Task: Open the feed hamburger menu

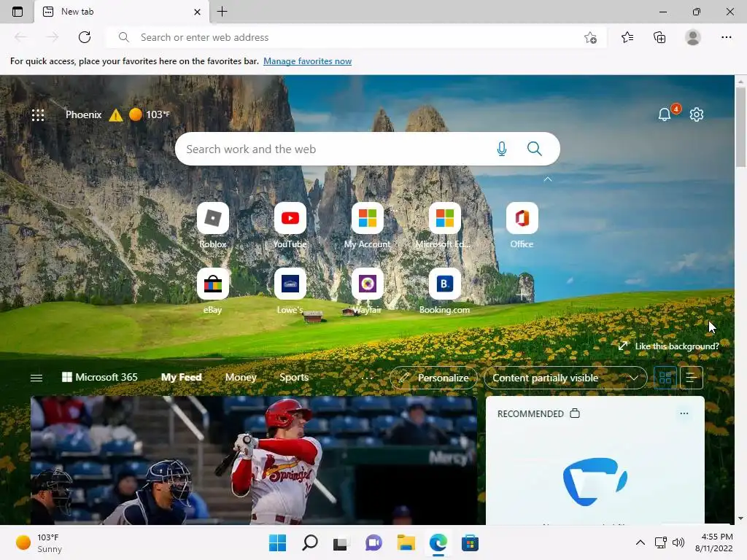Action: point(36,378)
